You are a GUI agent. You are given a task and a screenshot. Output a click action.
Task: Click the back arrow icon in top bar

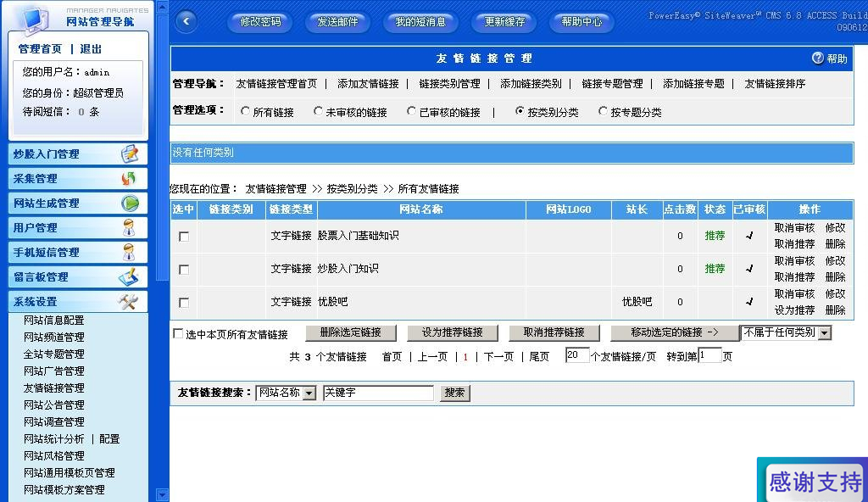coord(185,22)
